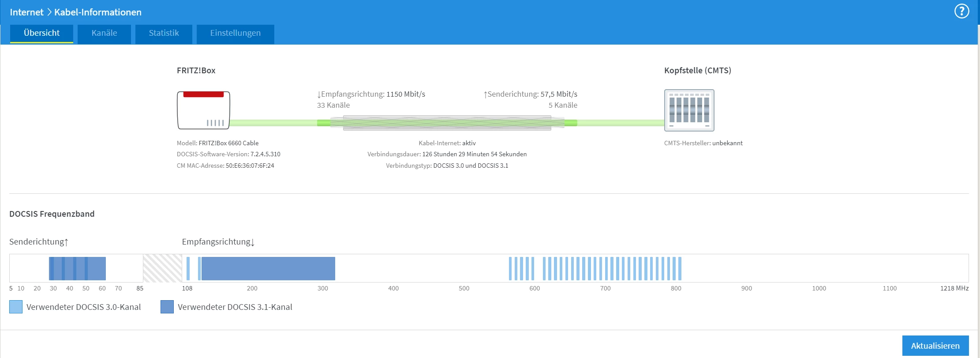This screenshot has height=358, width=980.
Task: Click the FRITZ!Box heading
Action: 196,71
